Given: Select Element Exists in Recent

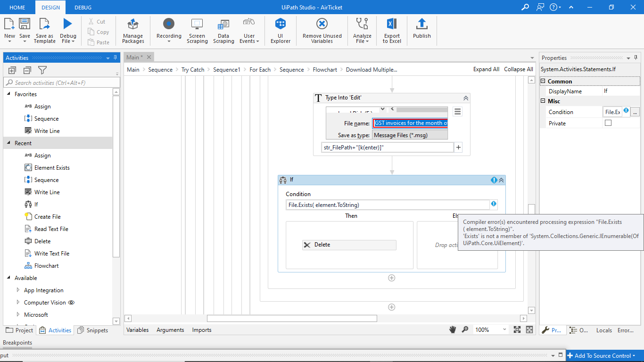Looking at the screenshot, I should coord(52,168).
